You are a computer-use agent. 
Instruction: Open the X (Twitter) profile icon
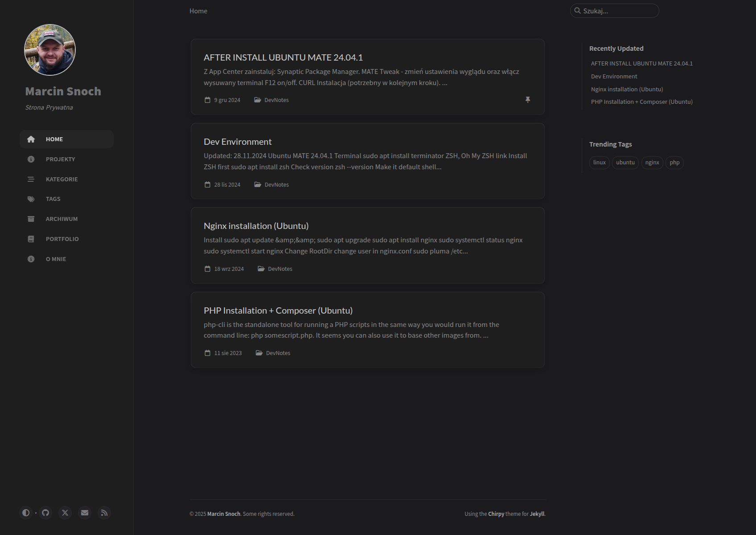65,513
